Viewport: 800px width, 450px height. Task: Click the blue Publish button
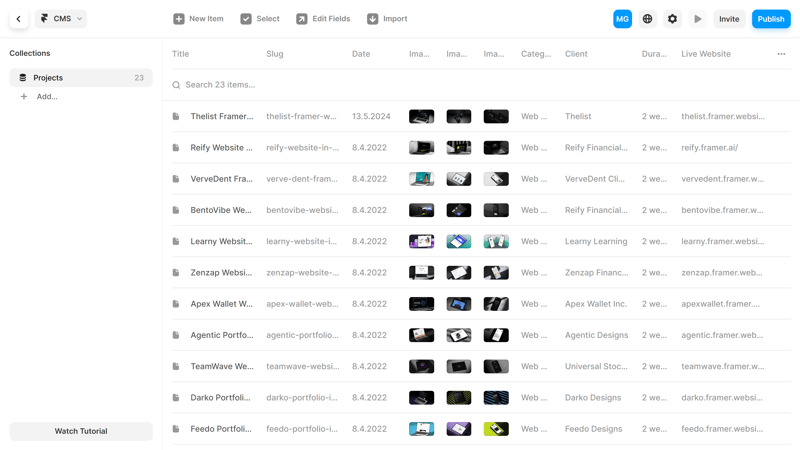770,19
